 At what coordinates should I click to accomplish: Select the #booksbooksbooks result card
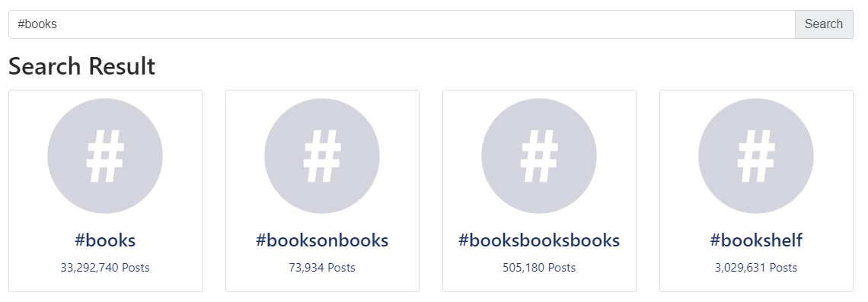539,191
